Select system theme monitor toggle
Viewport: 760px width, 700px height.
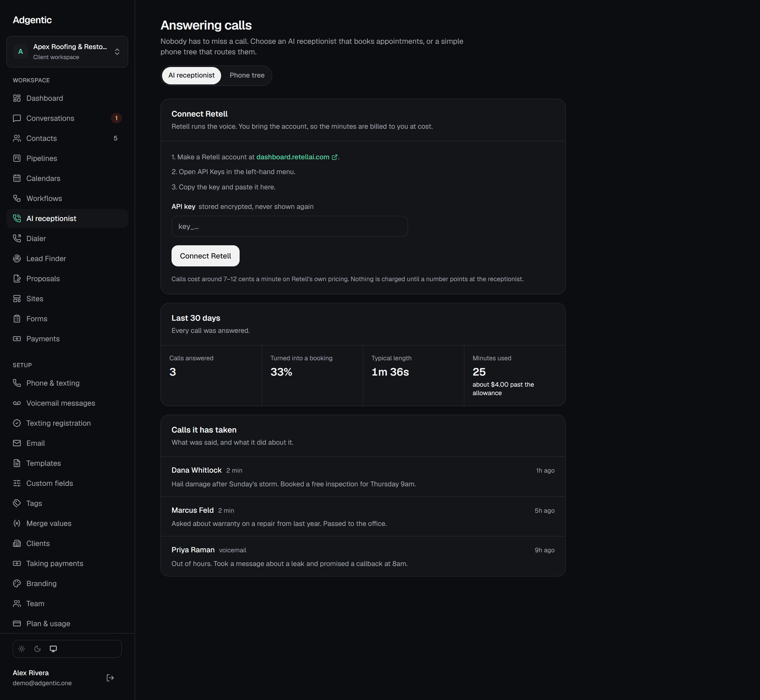[x=54, y=649]
